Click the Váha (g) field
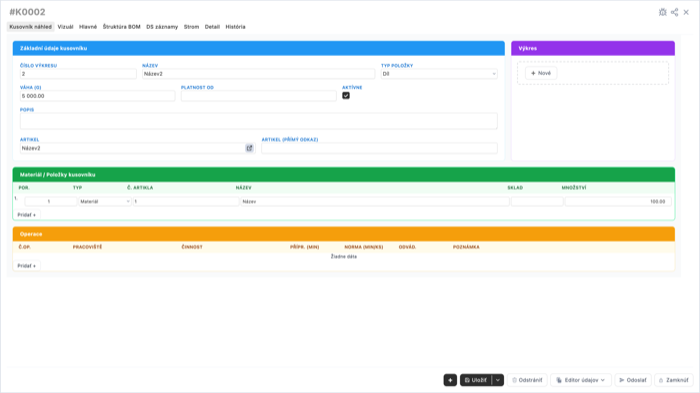700x393 pixels. click(x=97, y=96)
